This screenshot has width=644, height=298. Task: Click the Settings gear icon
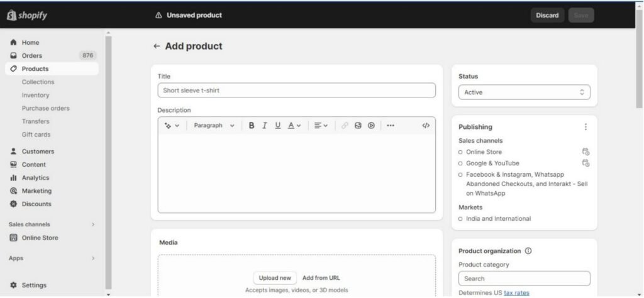(x=14, y=285)
